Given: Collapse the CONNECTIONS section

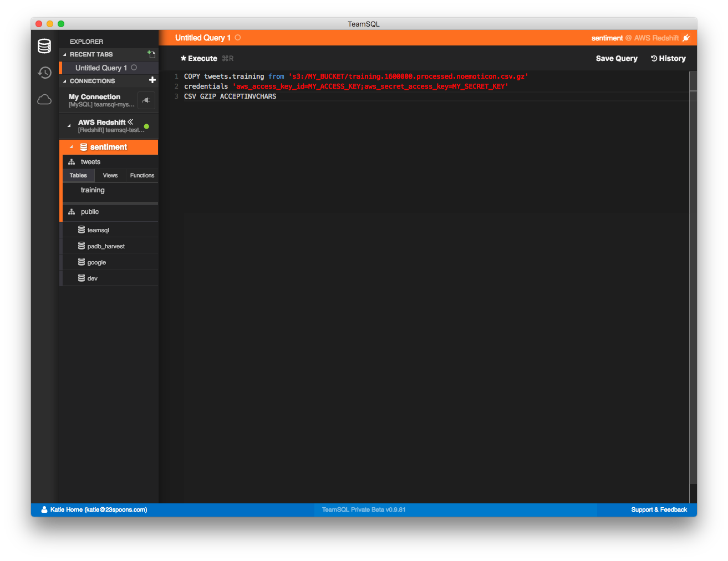Looking at the screenshot, I should 65,81.
